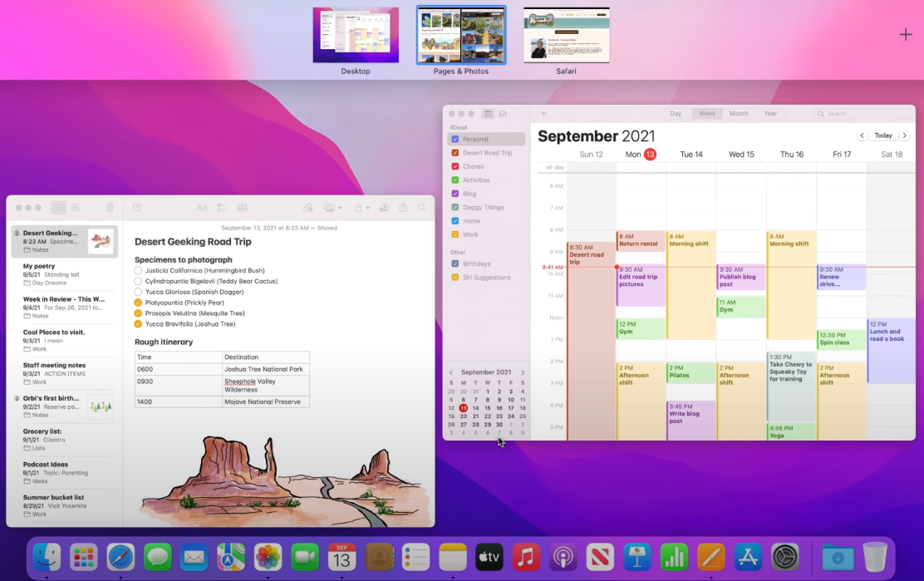Select the Safari space thumbnail
The width and height of the screenshot is (924, 581).
567,36
